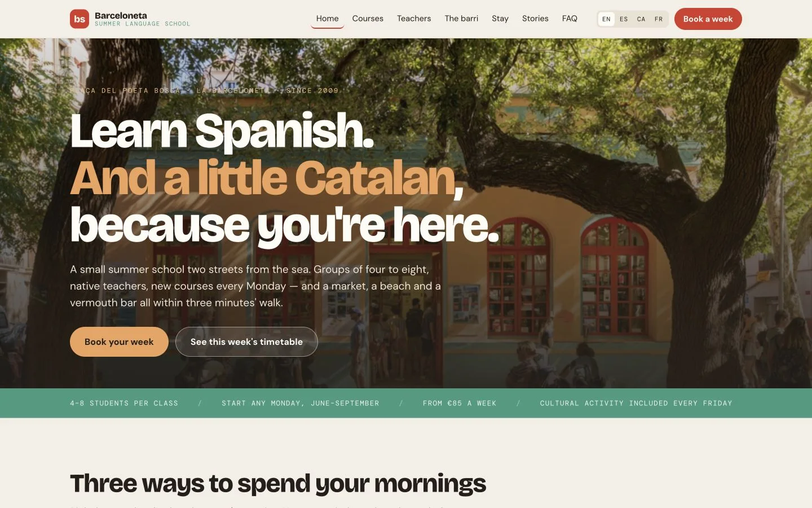Click the '4-8 STUDENTS PER CLASS' text
Screen dimensions: 812x508
point(124,404)
